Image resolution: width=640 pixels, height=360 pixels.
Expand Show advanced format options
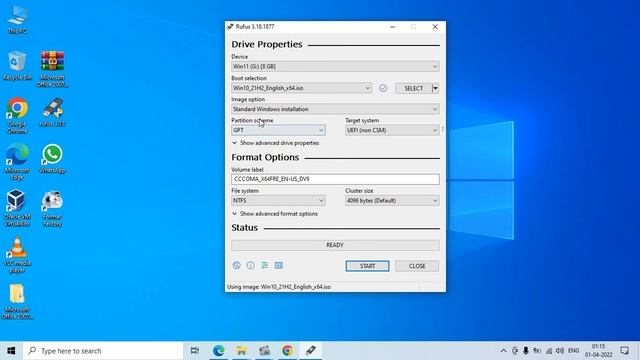click(275, 214)
